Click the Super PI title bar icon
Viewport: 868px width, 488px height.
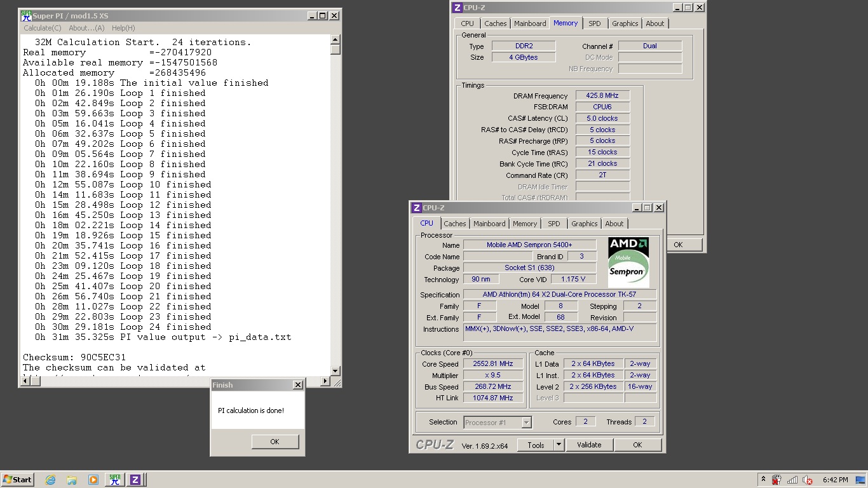26,15
